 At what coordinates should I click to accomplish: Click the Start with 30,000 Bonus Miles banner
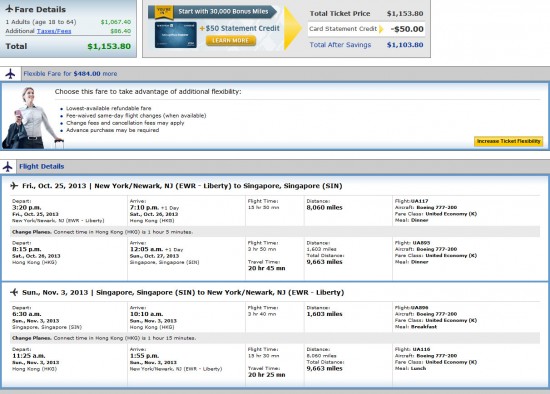pos(223,12)
